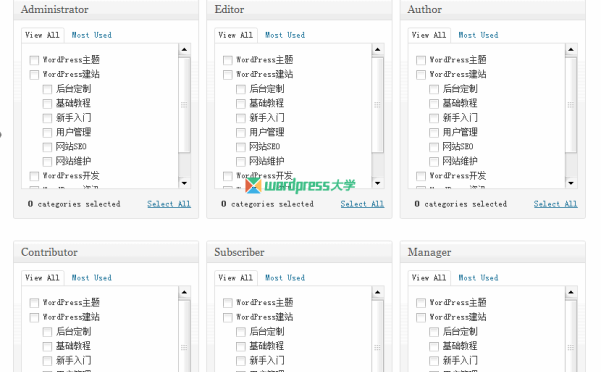
Task: Check WordPress主题 in the Subscriber panel
Action: (228, 303)
